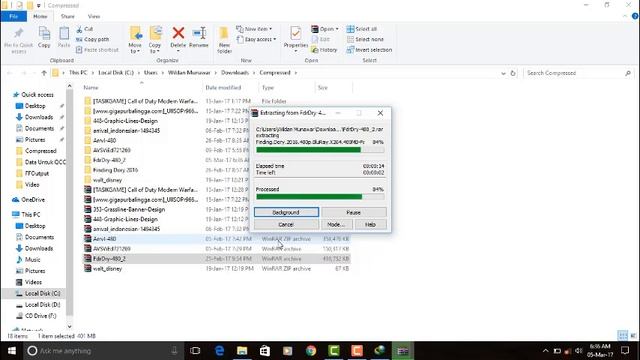Create a New folder from ribbon
Image resolution: width=640 pixels, height=360 pixels.
[224, 40]
